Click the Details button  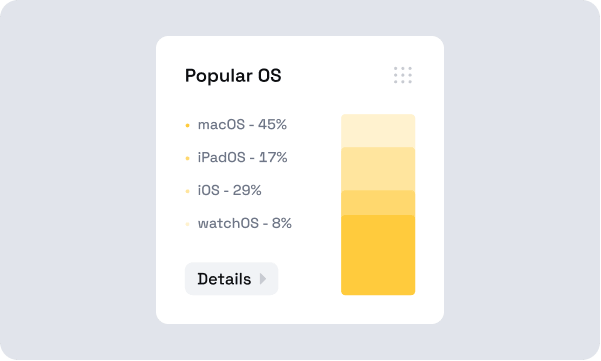[x=232, y=279]
